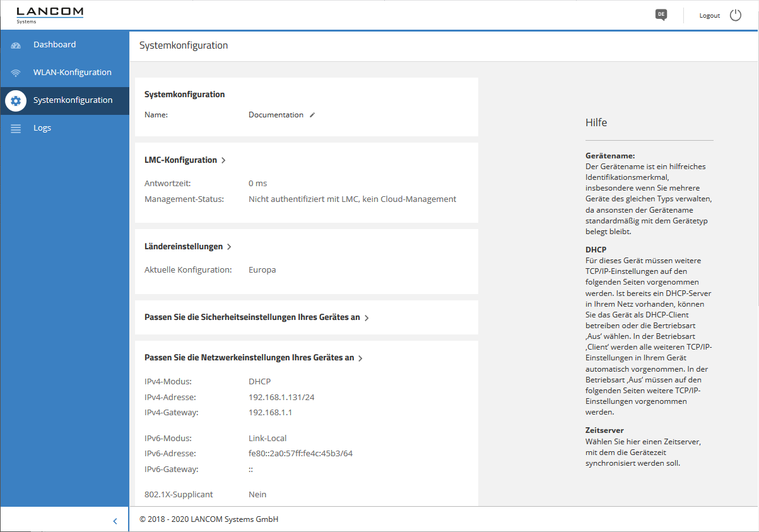
Task: Click the device name value Documentation
Action: click(x=276, y=115)
